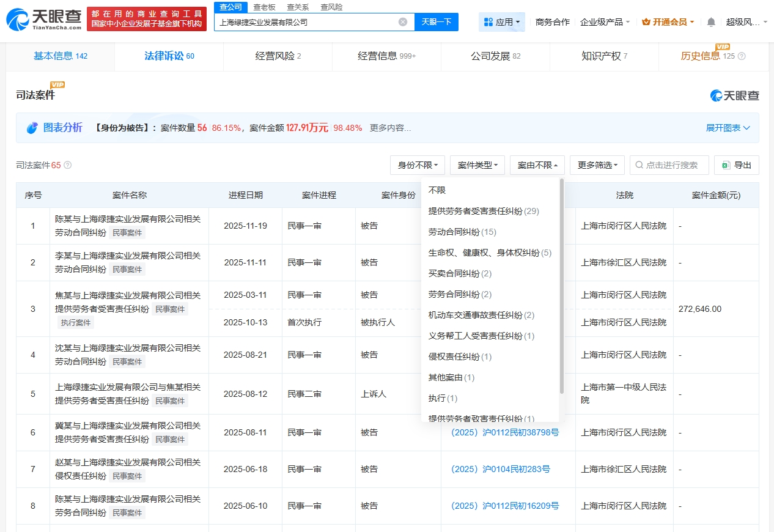This screenshot has height=532, width=774.
Task: Open the 知识产权 tab
Action: pos(604,56)
